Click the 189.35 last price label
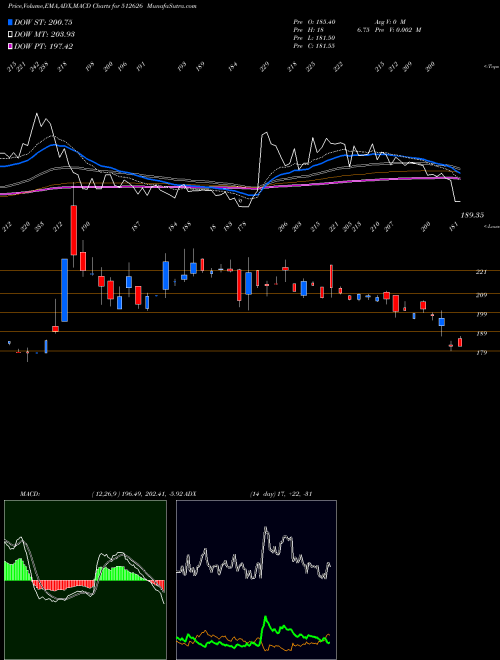This screenshot has width=500, height=660. [472, 215]
